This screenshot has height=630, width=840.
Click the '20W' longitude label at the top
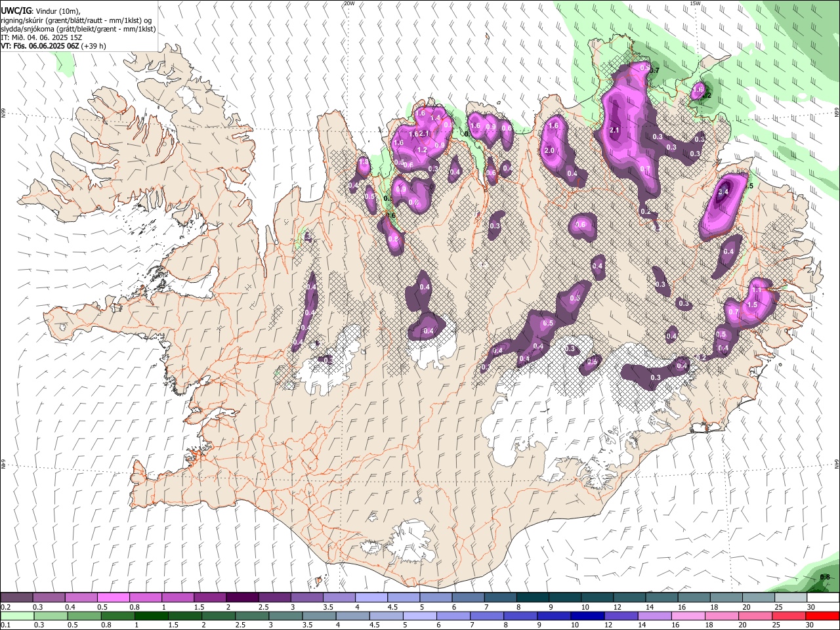[x=349, y=3]
